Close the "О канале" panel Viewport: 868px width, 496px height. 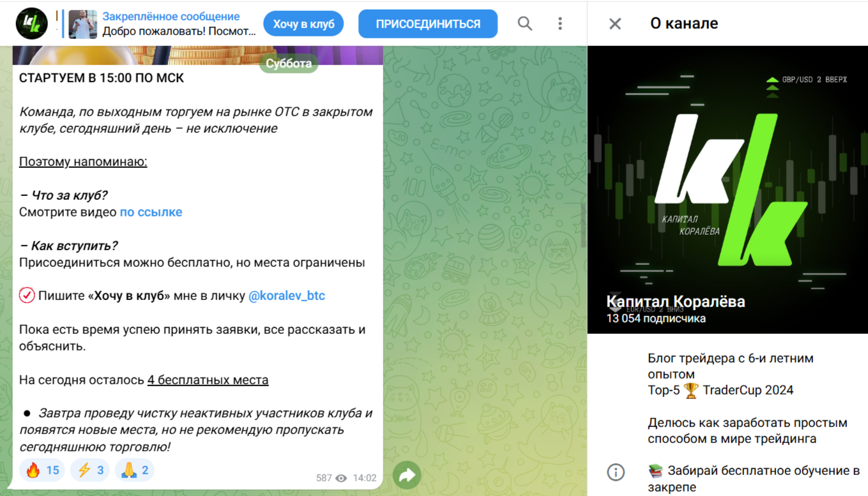point(615,24)
